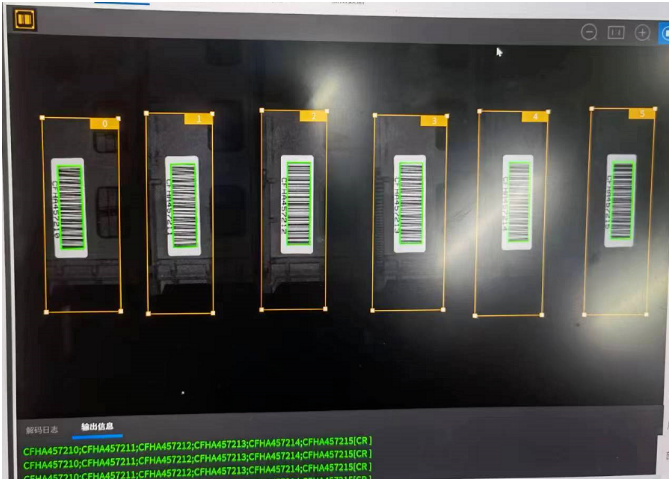Screen dimensions: 672x480
Task: Click the detected barcode inside ROI 4
Action: [517, 201]
